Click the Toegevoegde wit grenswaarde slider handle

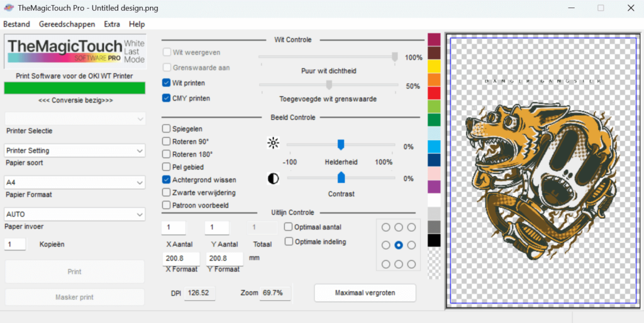point(328,85)
